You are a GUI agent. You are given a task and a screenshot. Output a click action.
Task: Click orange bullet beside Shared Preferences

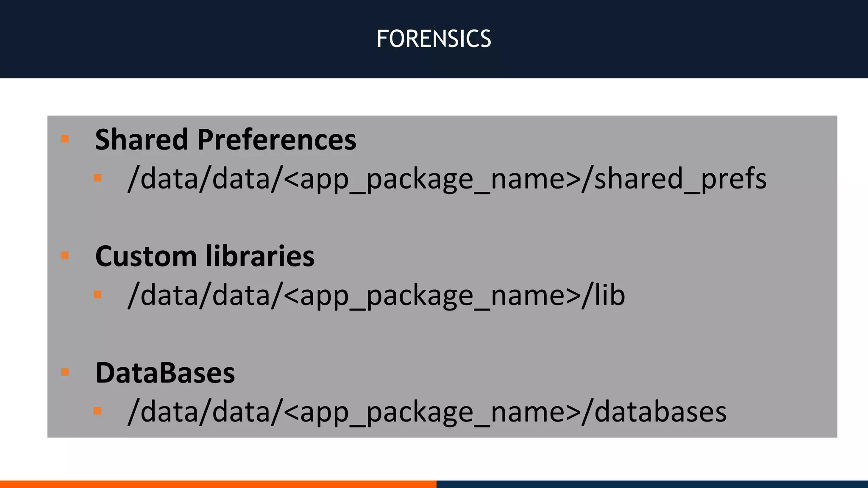coord(65,139)
